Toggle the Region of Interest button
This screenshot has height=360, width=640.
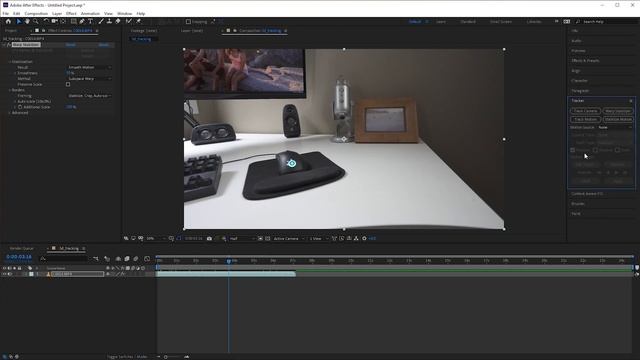[x=260, y=238]
